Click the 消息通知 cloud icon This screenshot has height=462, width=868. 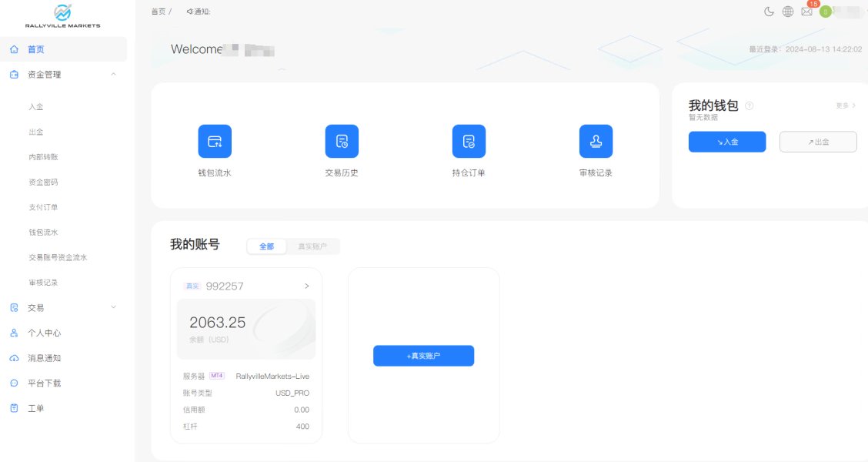15,358
